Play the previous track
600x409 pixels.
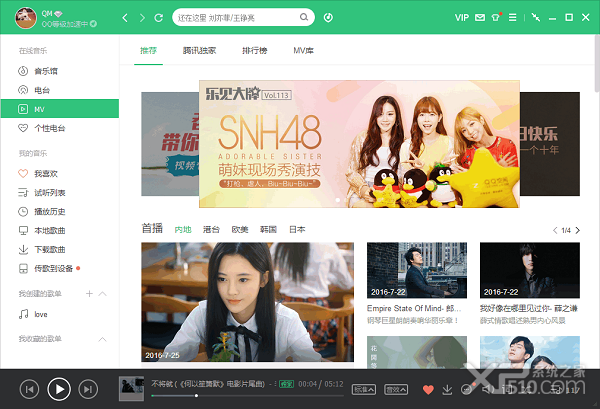[x=29, y=389]
